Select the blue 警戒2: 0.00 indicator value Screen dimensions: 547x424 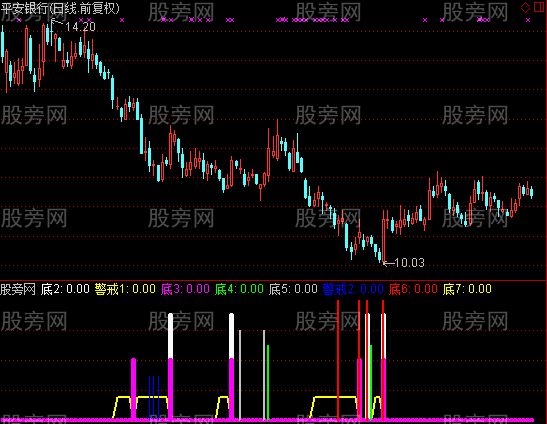353,289
